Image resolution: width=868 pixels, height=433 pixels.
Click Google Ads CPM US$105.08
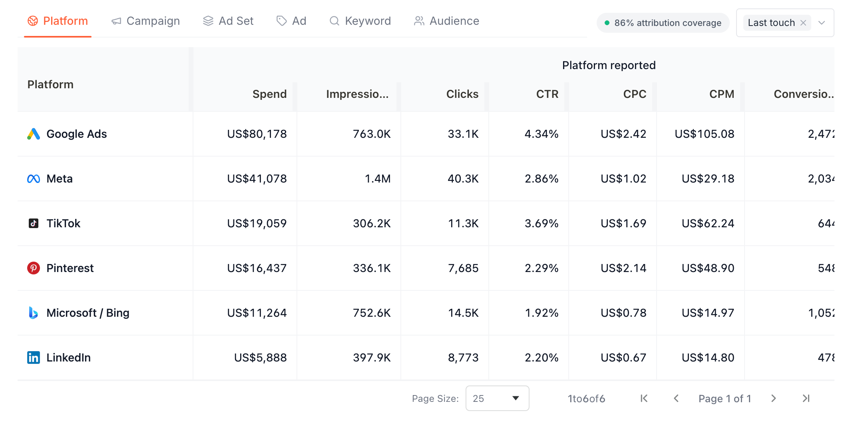pyautogui.click(x=705, y=134)
